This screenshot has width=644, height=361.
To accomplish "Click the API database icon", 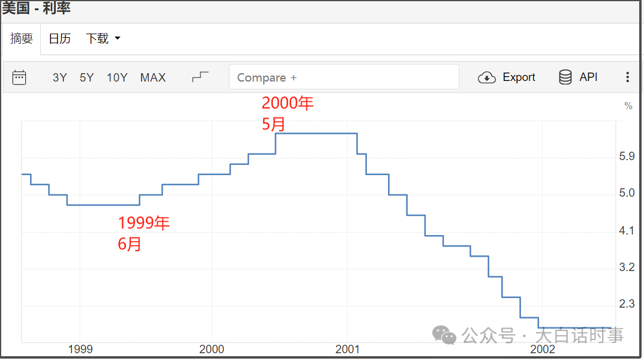I will click(x=565, y=77).
